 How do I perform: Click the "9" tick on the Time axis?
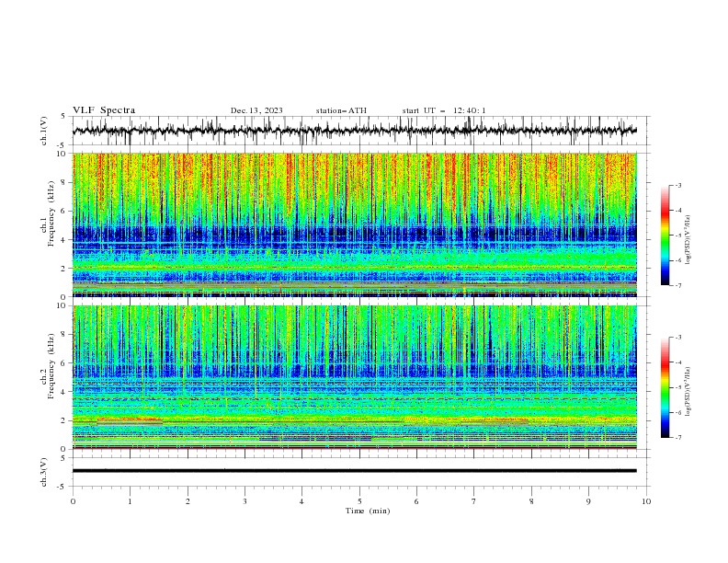(x=588, y=501)
